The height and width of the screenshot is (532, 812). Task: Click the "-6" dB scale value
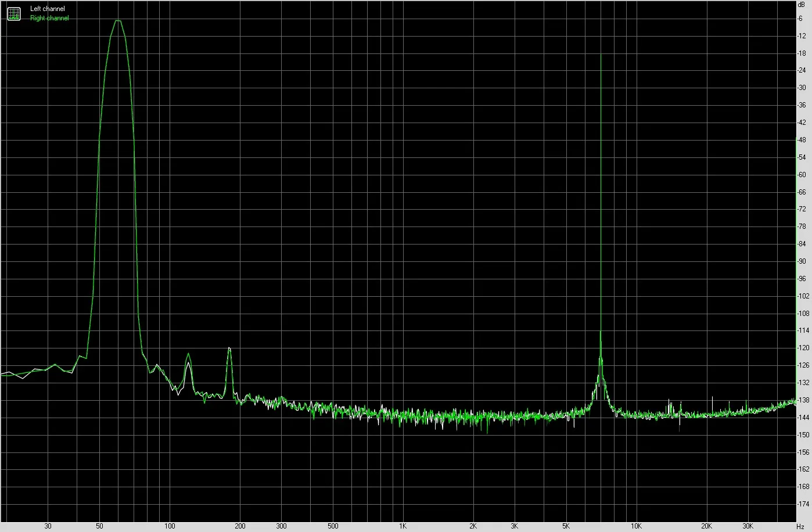[800, 19]
